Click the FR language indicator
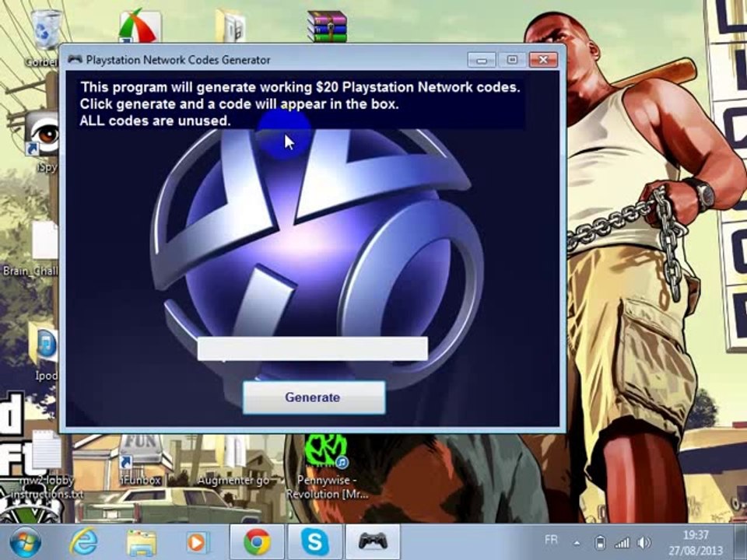This screenshot has width=747, height=560. [x=551, y=540]
